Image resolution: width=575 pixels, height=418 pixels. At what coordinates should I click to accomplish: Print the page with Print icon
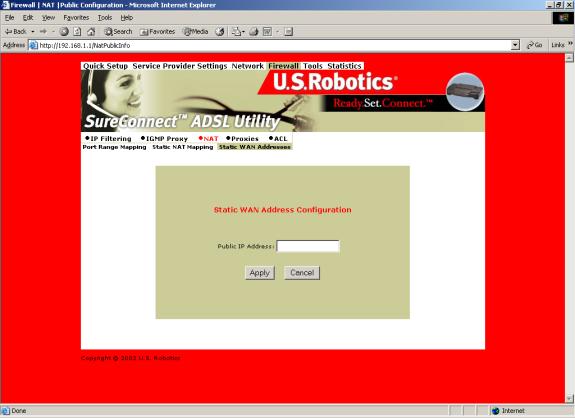[x=253, y=32]
